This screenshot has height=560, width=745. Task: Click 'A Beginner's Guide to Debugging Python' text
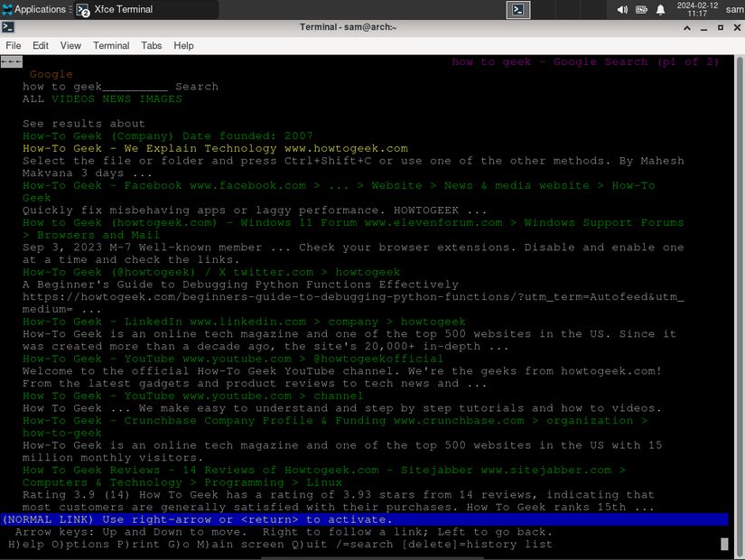point(240,285)
